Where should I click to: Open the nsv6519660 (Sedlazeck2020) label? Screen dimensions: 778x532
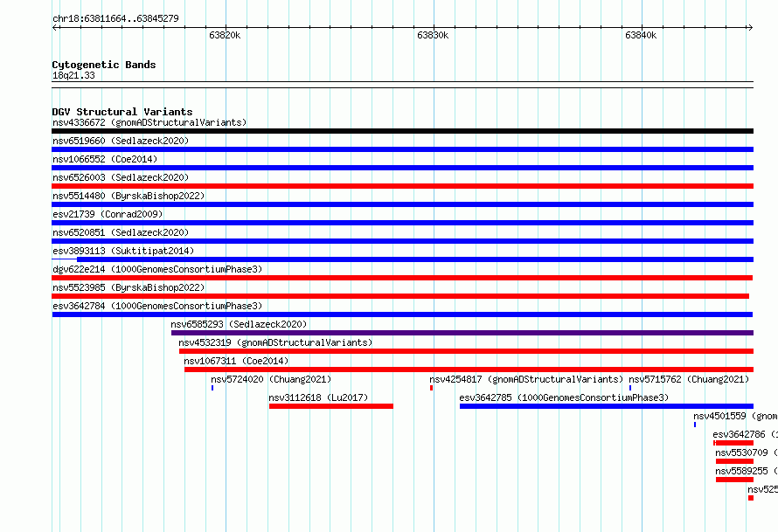pos(121,141)
